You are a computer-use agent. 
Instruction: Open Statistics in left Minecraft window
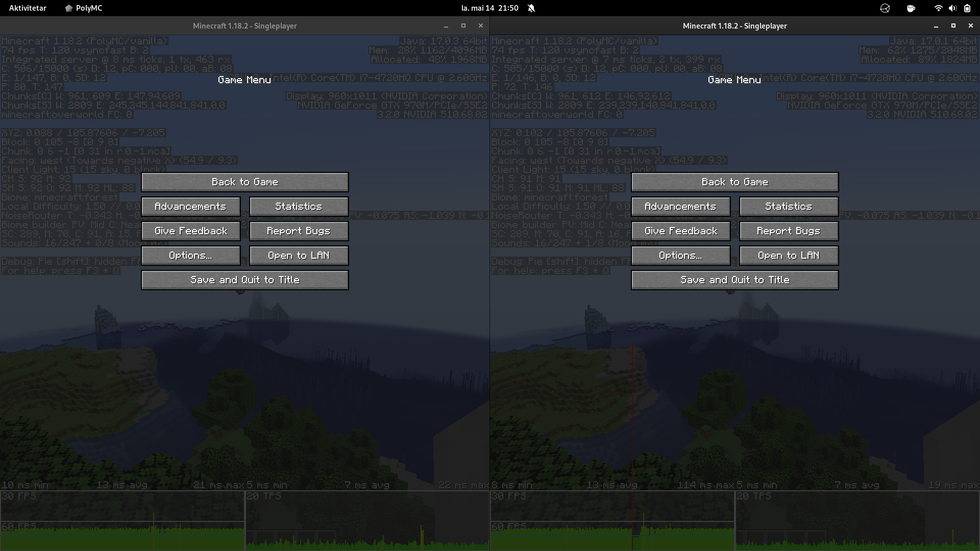299,207
